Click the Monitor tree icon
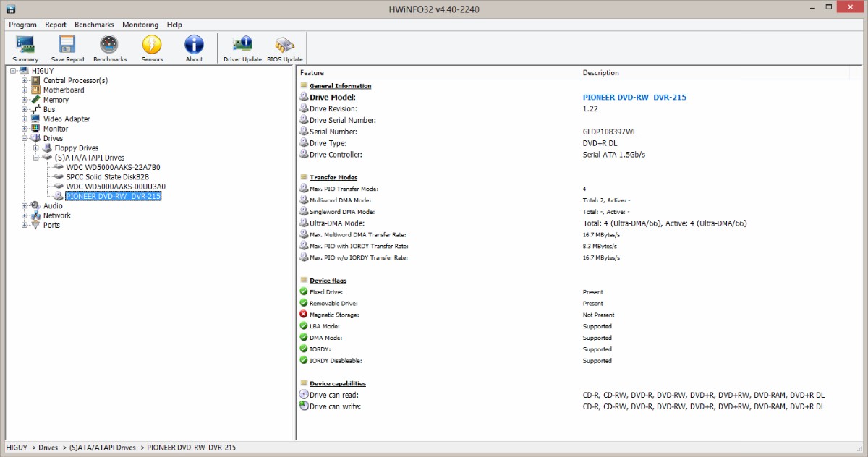 click(35, 129)
